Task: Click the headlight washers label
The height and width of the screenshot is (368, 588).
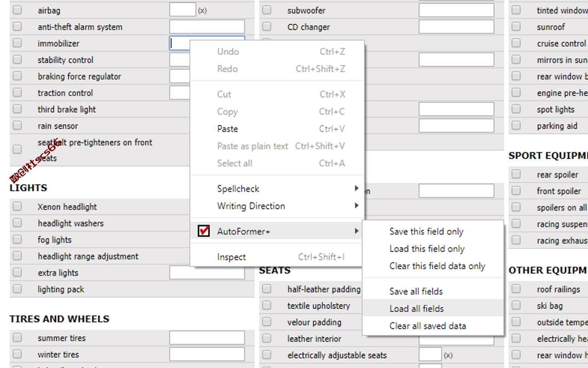Action: [71, 223]
